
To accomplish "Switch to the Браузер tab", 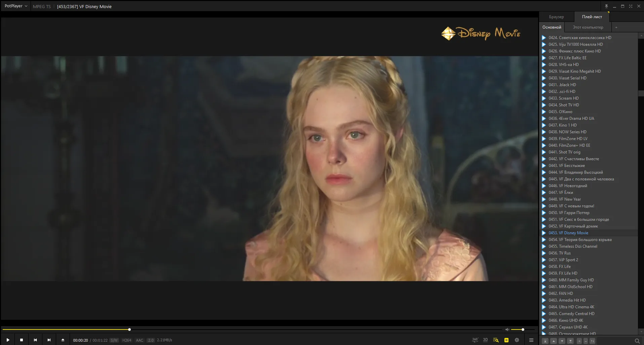I will 556,17.
